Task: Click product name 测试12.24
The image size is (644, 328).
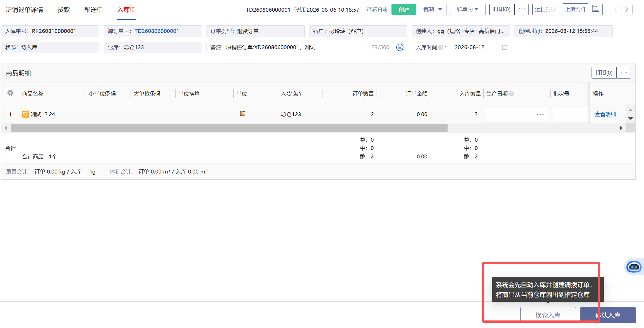Action: pyautogui.click(x=43, y=114)
